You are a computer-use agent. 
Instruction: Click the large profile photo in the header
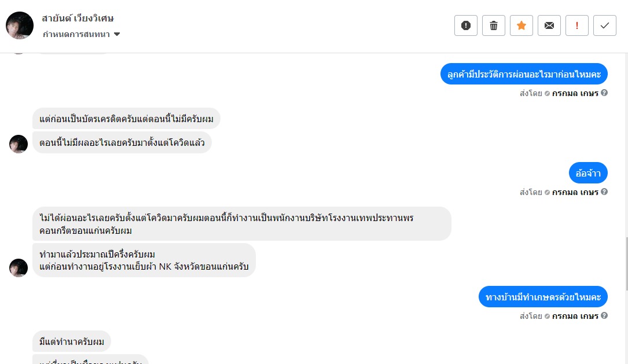coord(20,25)
